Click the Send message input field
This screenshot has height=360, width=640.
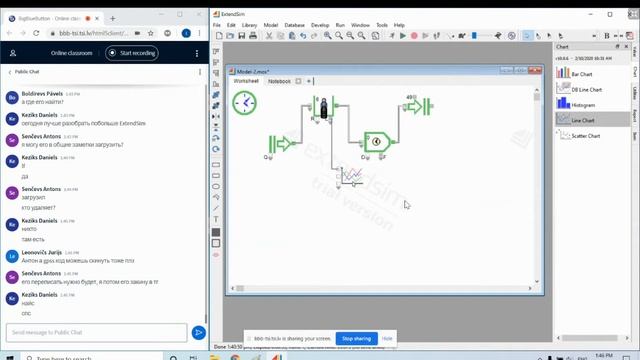point(96,332)
